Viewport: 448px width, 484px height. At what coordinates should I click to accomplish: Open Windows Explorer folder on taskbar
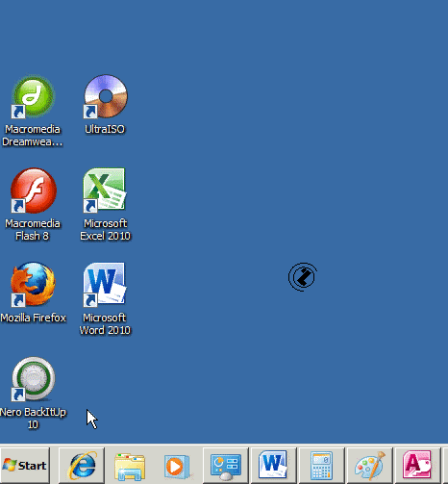[130, 466]
